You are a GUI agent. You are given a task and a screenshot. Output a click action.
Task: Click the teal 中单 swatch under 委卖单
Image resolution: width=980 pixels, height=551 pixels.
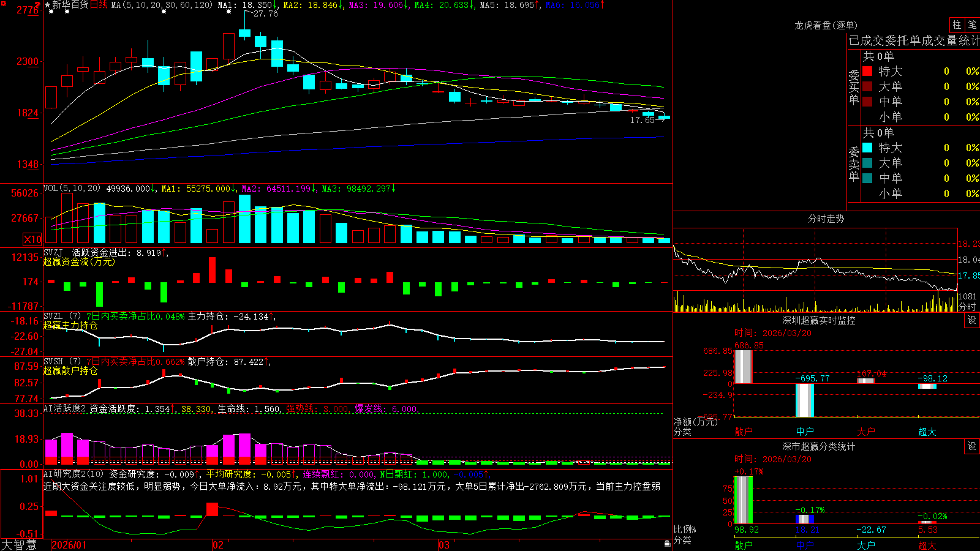[867, 178]
